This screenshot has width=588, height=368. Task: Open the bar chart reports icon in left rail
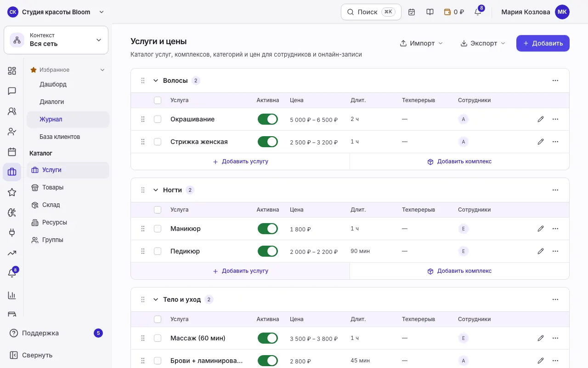(12, 295)
